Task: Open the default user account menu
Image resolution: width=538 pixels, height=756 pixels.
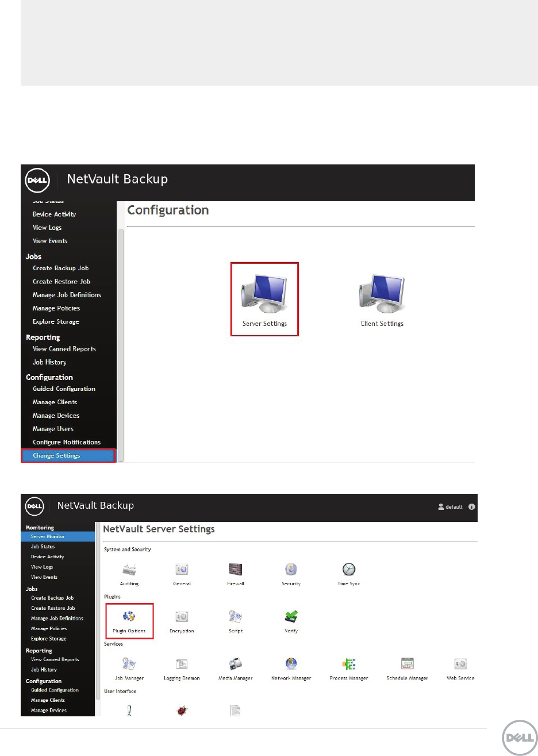Action: point(451,507)
